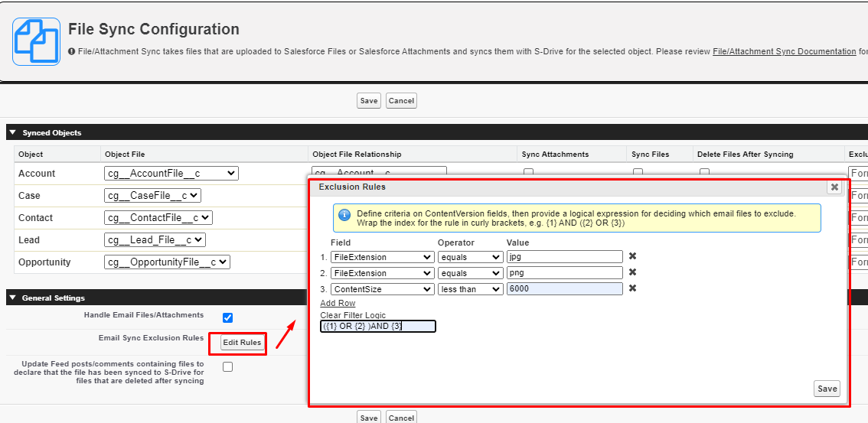868x423 pixels.
Task: Open the Opportunity object file dropdown
Action: click(166, 262)
